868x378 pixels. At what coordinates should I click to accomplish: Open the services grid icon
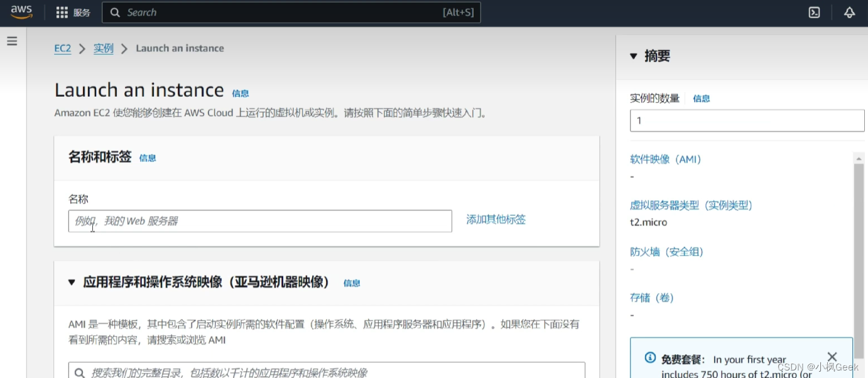pyautogui.click(x=60, y=12)
